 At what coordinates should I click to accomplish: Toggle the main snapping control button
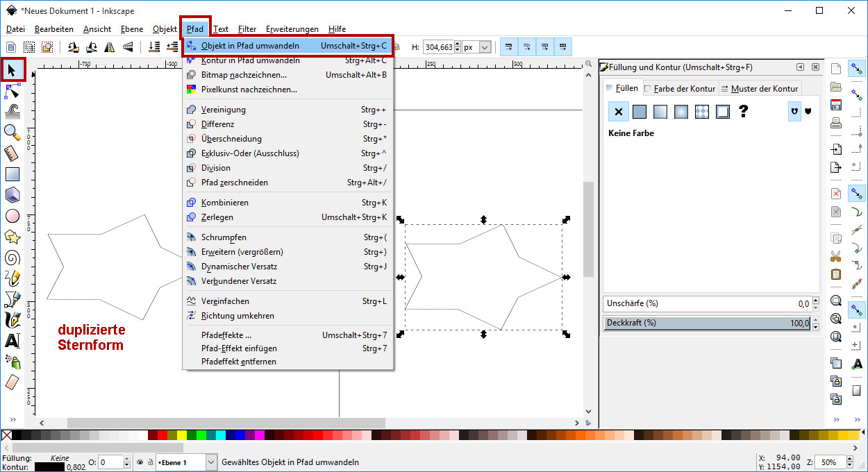point(858,69)
